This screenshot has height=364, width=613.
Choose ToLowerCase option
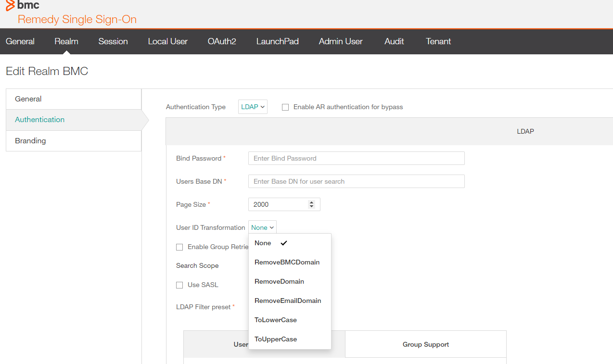coord(290,320)
